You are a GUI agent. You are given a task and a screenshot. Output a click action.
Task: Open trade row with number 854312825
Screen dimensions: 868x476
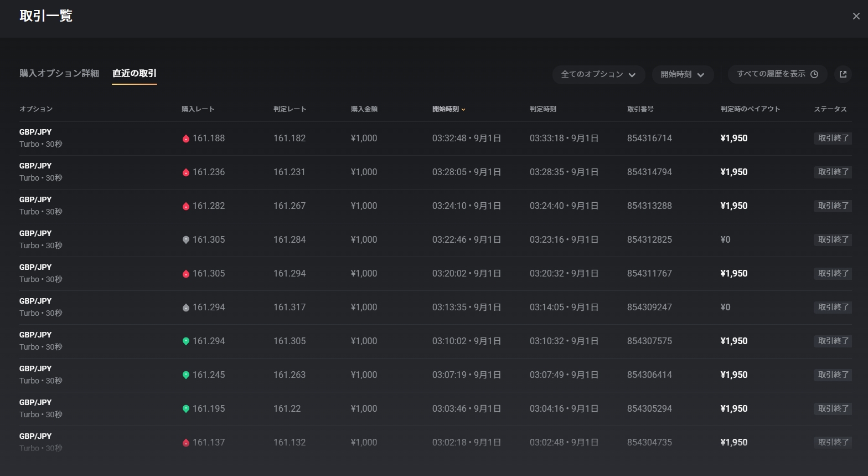(x=649, y=240)
